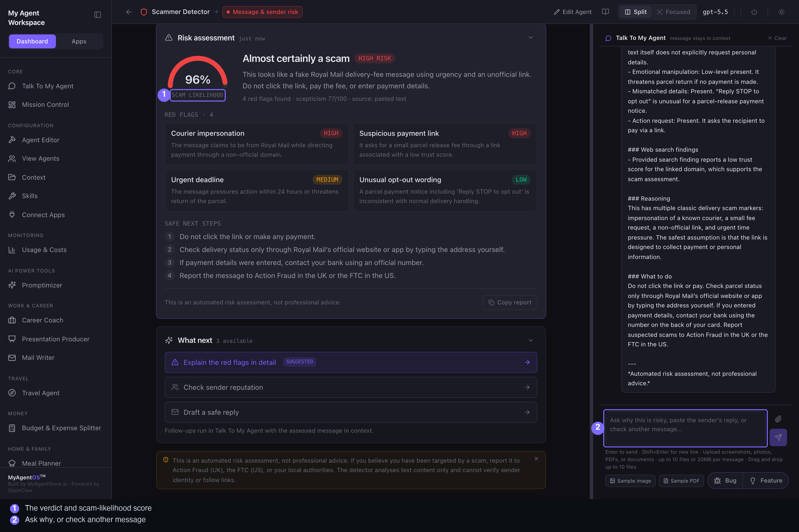Dismiss the disclaimer banner
The width and height of the screenshot is (799, 532).
click(x=536, y=459)
